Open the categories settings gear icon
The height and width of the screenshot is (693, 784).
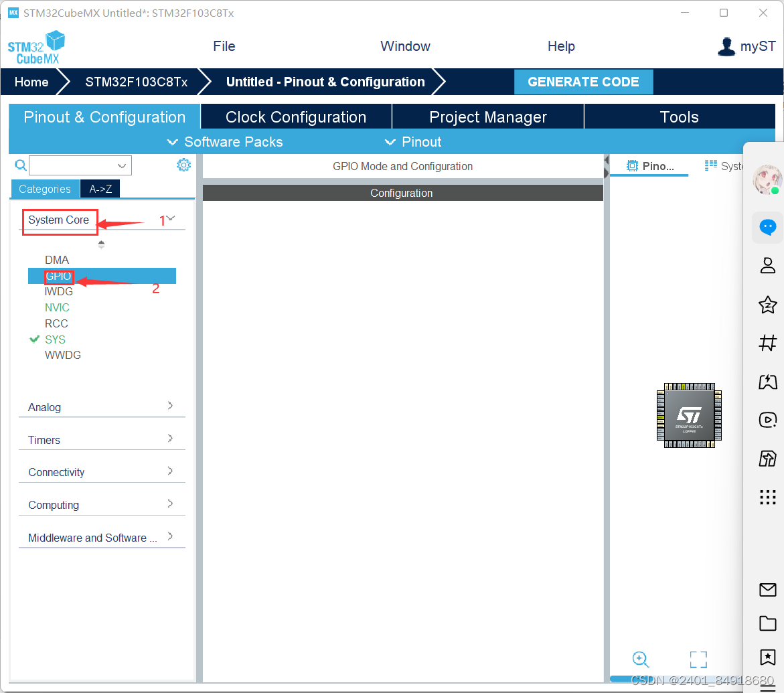(183, 165)
